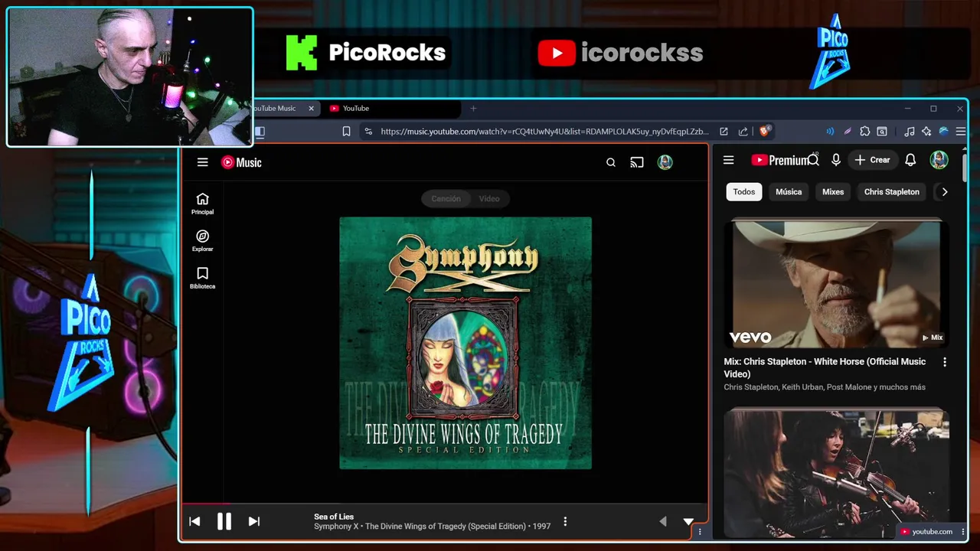Open the YouTube guide menu
The image size is (980, 551).
tap(728, 160)
